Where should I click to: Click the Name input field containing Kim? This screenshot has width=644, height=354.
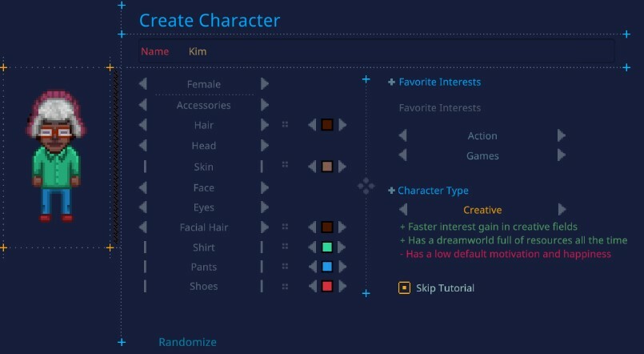[377, 51]
